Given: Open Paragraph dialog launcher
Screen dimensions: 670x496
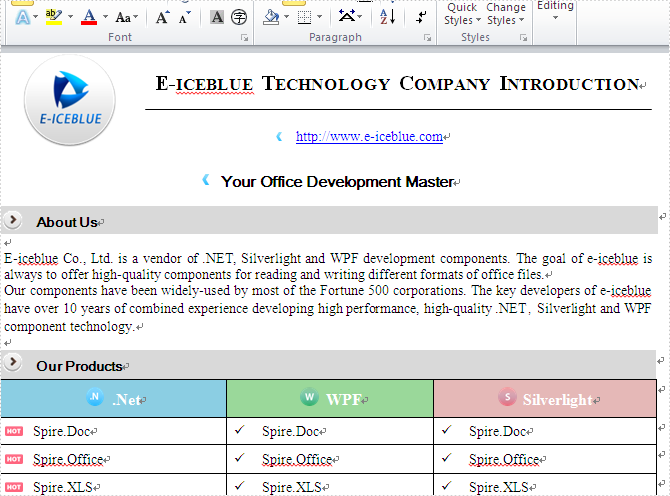Looking at the screenshot, I should tap(427, 38).
